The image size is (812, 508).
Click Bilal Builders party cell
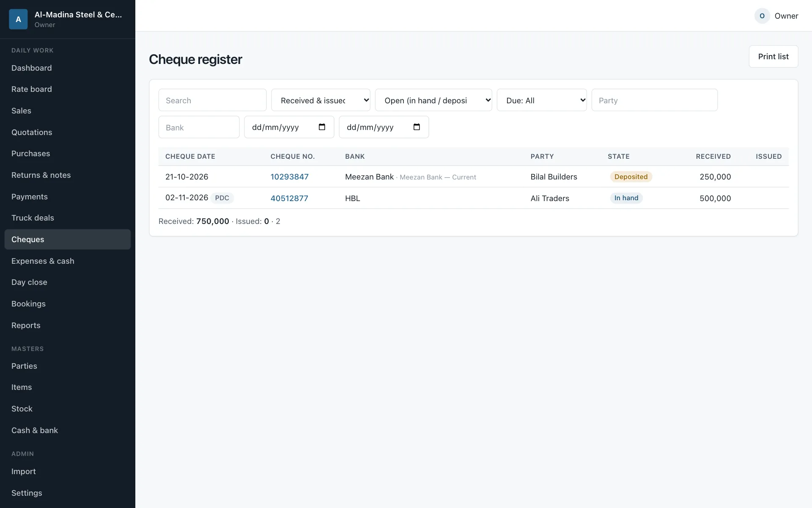tap(554, 177)
